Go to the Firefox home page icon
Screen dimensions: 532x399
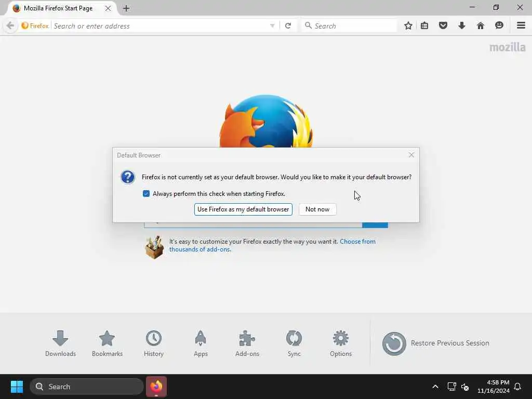481,26
